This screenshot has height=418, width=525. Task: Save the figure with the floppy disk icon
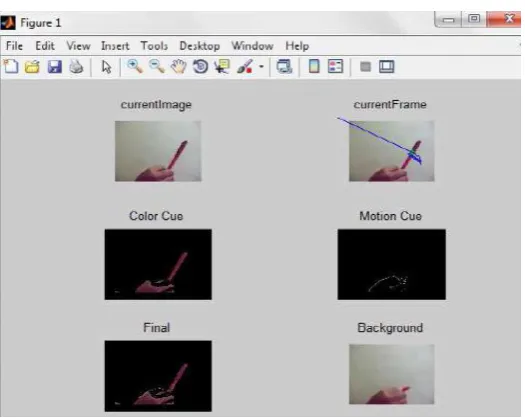tap(55, 67)
